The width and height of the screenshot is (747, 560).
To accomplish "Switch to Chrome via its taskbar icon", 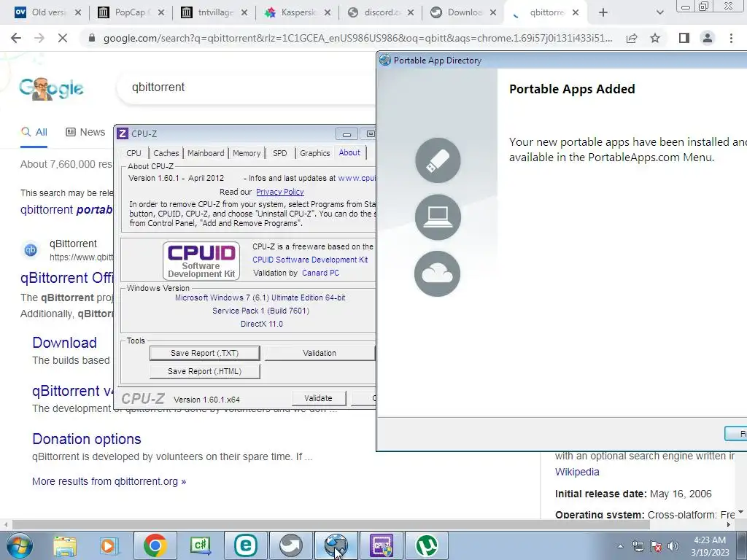I will pyautogui.click(x=155, y=545).
